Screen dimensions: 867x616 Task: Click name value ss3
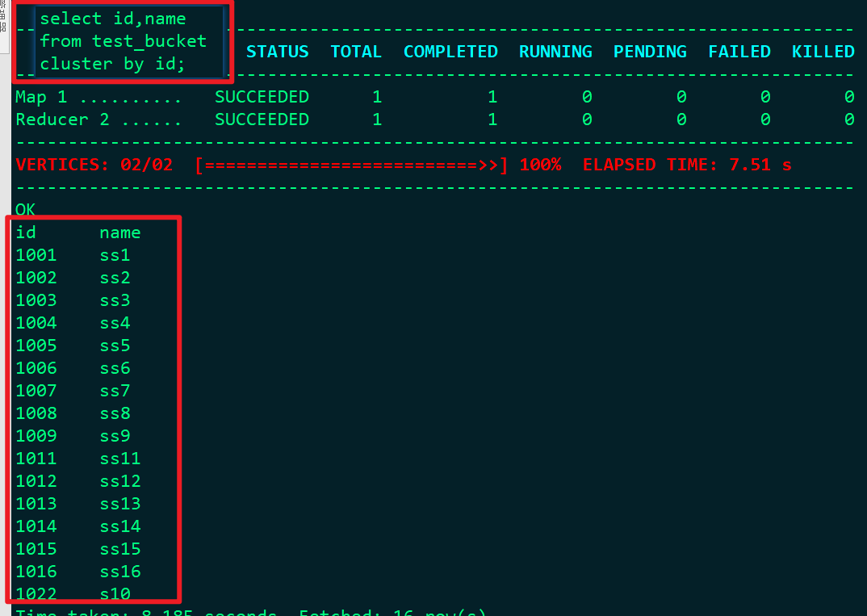coord(115,300)
